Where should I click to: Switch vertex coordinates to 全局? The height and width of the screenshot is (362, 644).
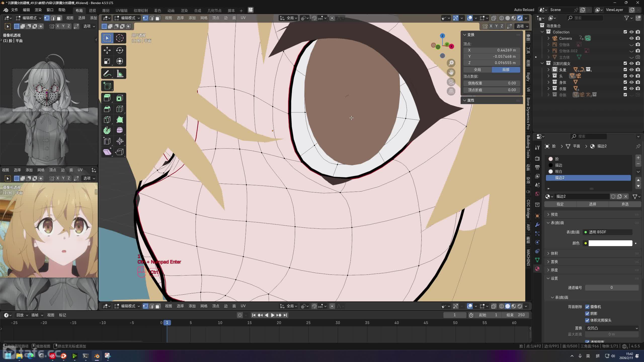point(477,70)
